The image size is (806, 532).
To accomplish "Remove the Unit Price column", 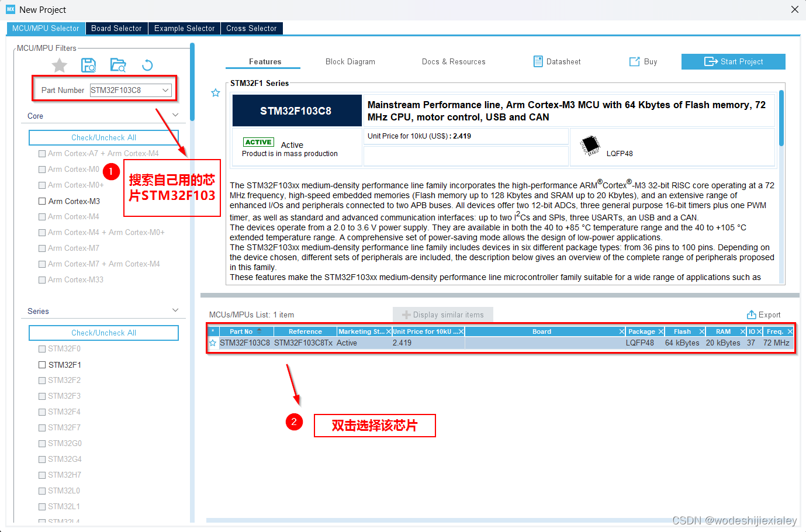I will 461,331.
